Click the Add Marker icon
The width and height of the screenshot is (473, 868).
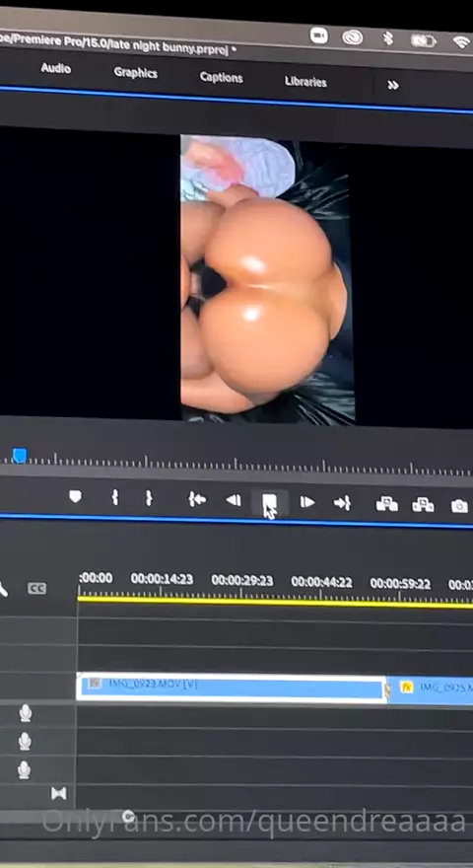[75, 496]
